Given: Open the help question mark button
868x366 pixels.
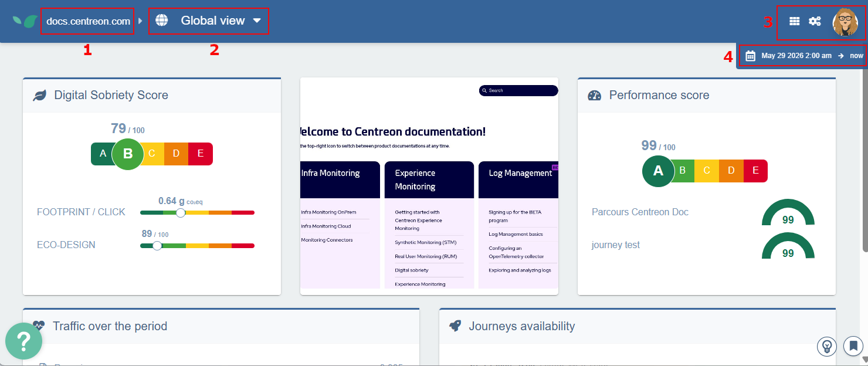Looking at the screenshot, I should pos(23,341).
